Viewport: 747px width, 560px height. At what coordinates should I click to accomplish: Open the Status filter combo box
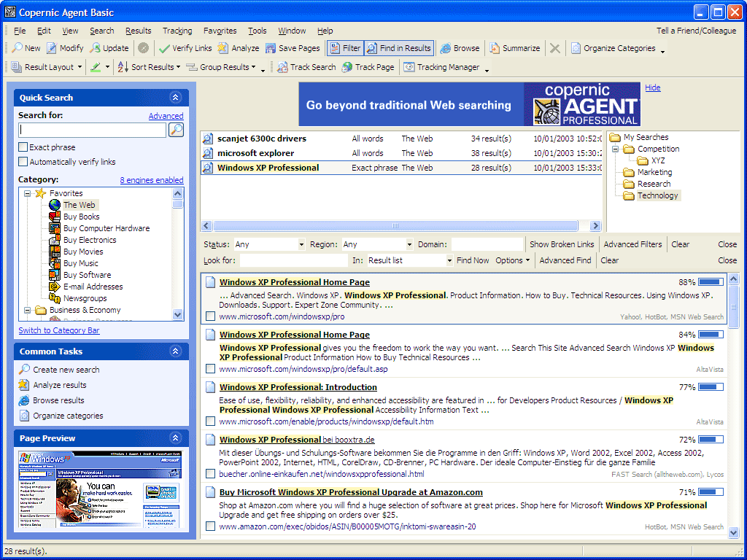(x=269, y=244)
